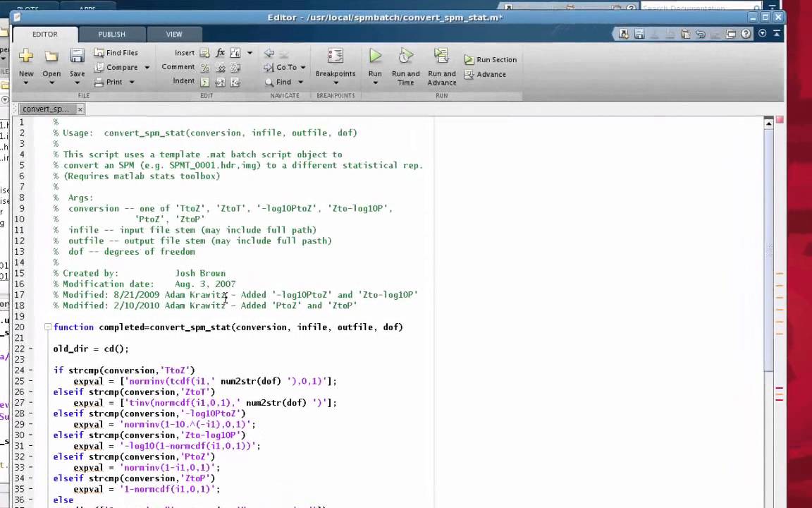The image size is (812, 508).
Task: Expand the Find dropdown arrow
Action: tap(300, 82)
